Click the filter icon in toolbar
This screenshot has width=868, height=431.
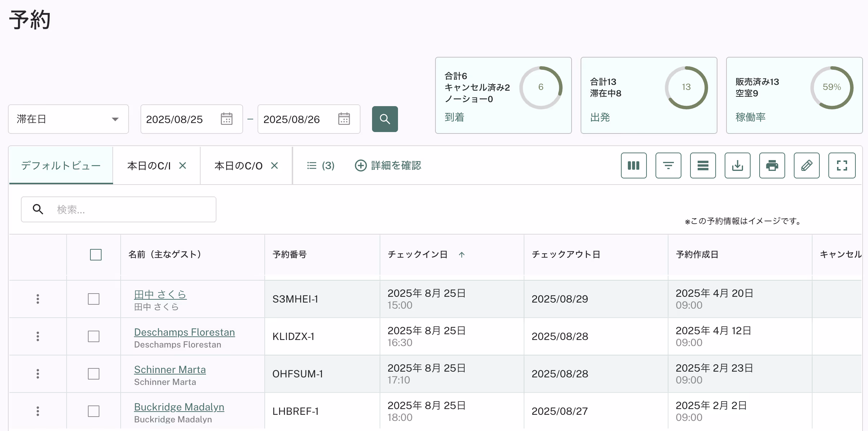pyautogui.click(x=668, y=165)
